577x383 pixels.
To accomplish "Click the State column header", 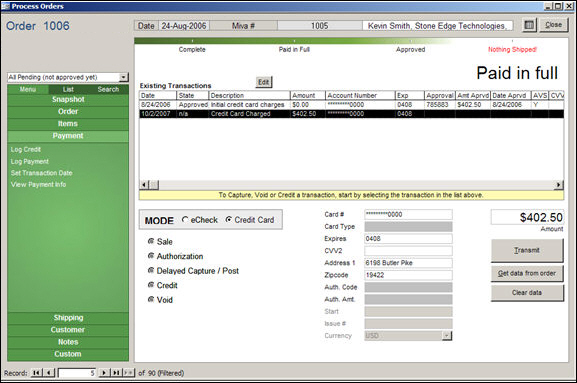I will (192, 96).
